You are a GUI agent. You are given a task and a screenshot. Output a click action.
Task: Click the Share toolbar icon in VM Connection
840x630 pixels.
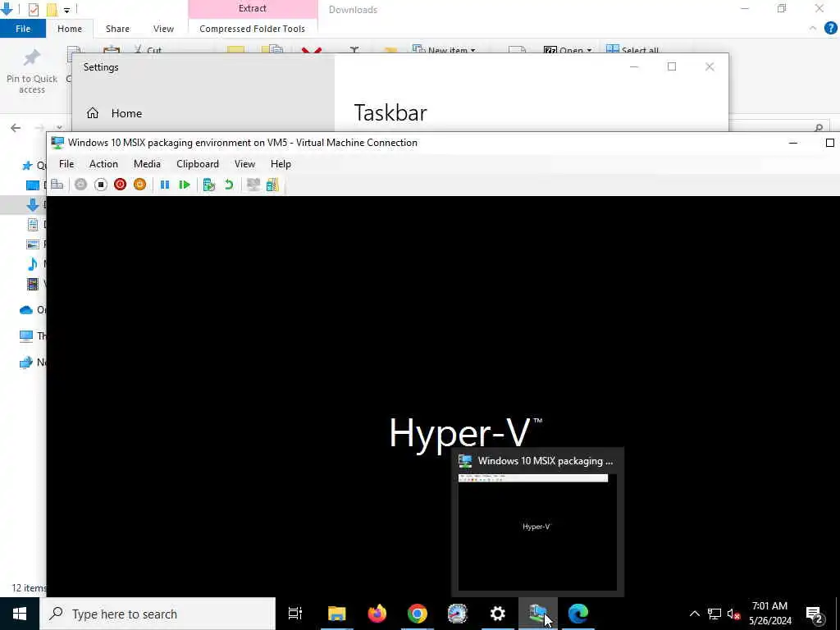click(272, 185)
